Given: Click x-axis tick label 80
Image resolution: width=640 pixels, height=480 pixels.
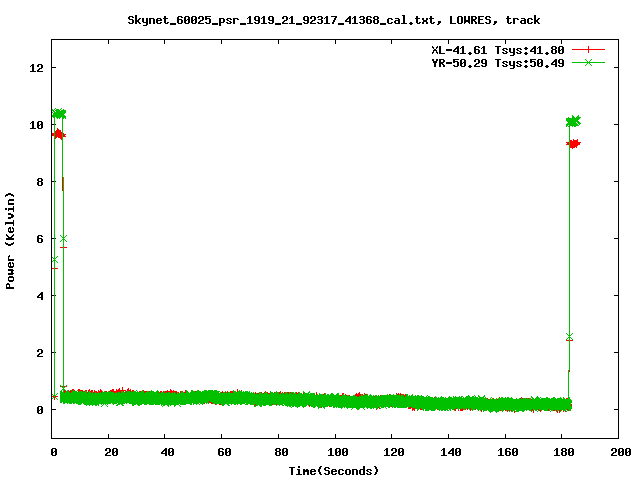Looking at the screenshot, I should 281,452.
